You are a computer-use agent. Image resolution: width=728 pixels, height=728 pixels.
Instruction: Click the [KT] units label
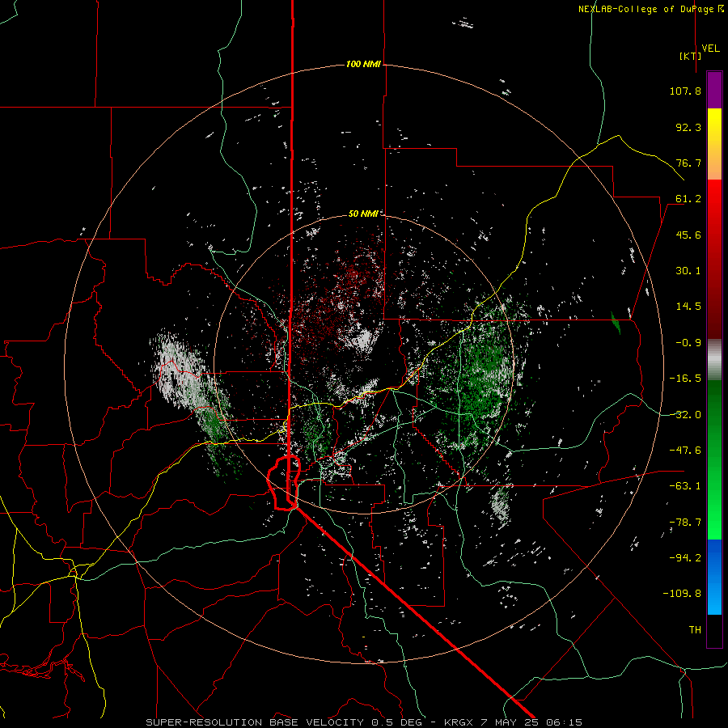coord(691,56)
